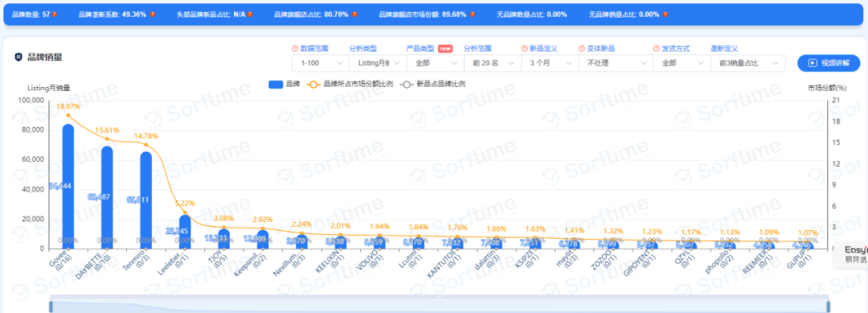Image resolution: width=868 pixels, height=313 pixels.
Task: Click question icon before 数据范围 label
Action: coord(295,49)
